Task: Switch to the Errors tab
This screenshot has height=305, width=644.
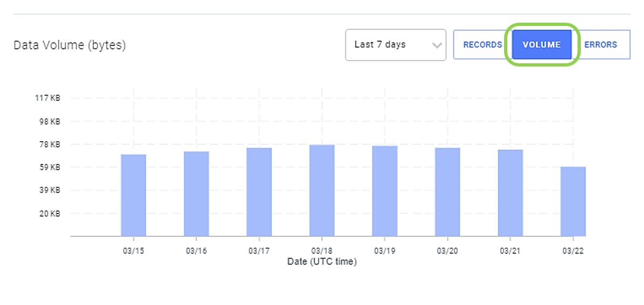Action: (600, 45)
